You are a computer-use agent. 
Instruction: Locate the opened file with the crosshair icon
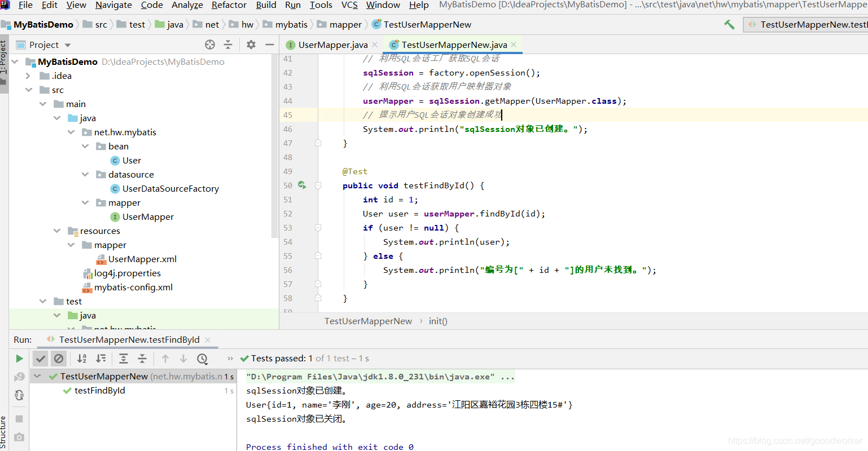pyautogui.click(x=210, y=45)
